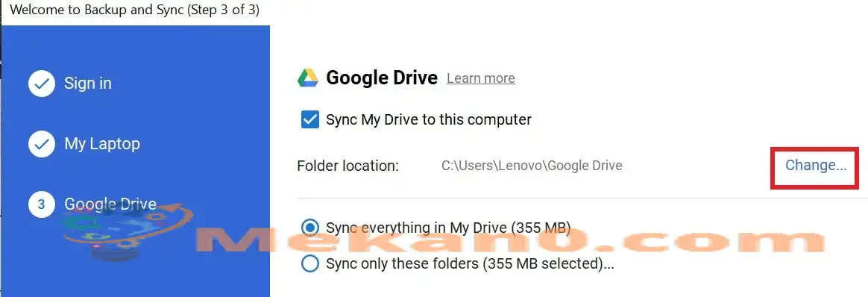Click the Mekano watermark gear logo

pos(128,229)
